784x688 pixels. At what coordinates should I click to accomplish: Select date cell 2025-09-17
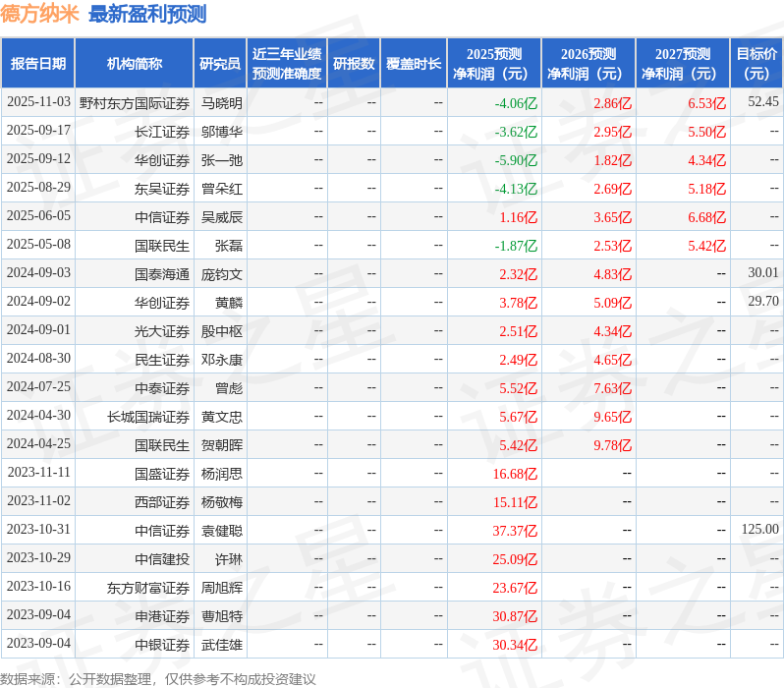38,131
